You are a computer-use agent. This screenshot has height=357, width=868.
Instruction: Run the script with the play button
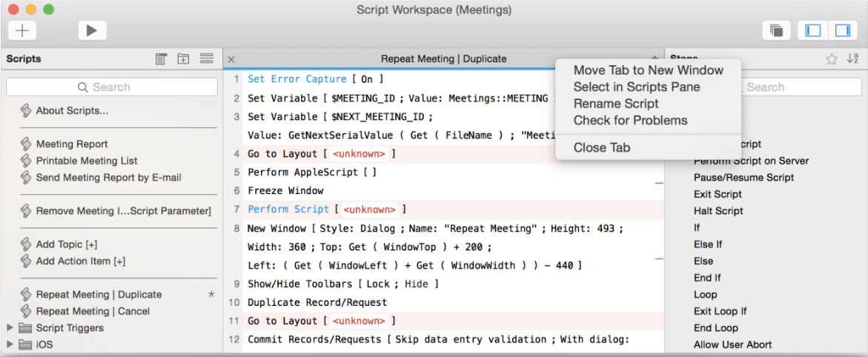point(92,30)
